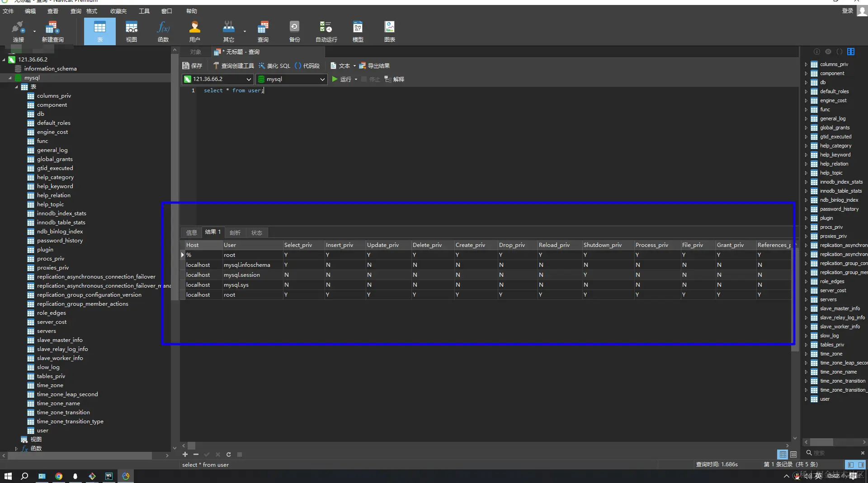Click the 其它 (Others) toolbar icon
Screen dimensions: 868x483
point(229,32)
